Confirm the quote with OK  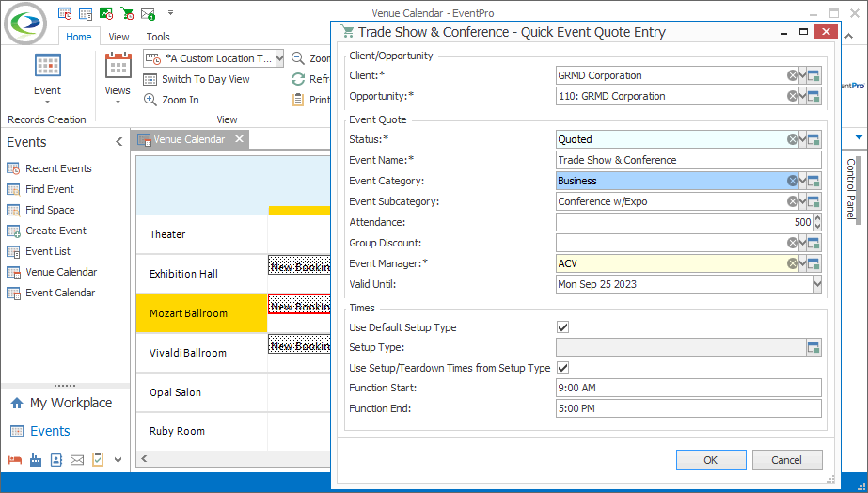tap(711, 460)
